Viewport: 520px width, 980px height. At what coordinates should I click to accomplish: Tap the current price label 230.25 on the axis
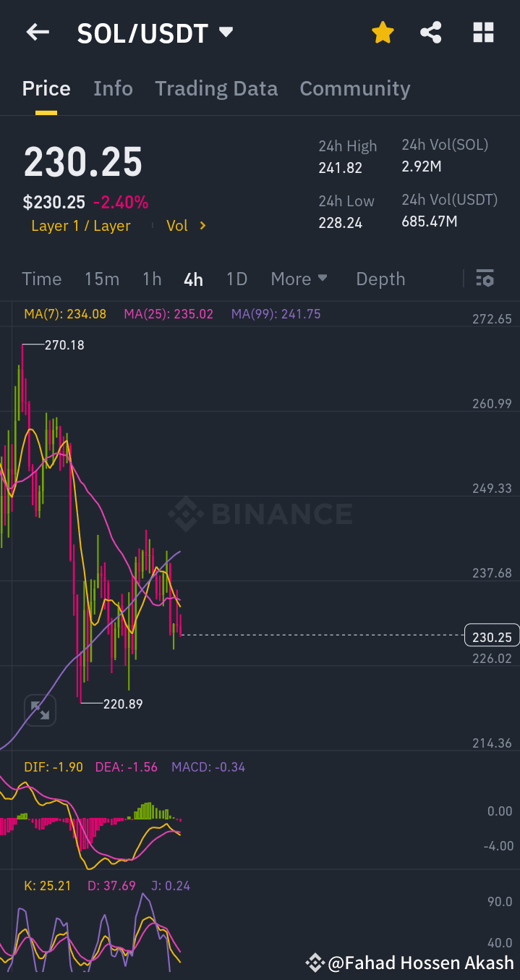click(491, 635)
